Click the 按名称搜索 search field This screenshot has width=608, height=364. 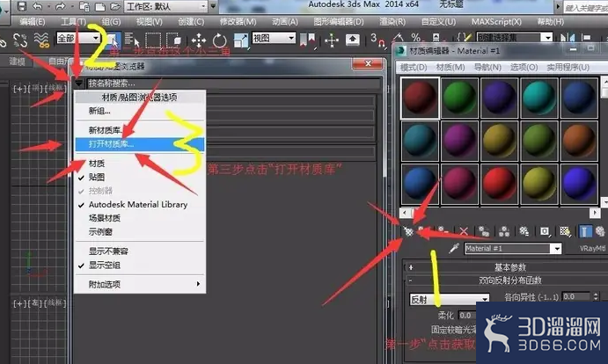[234, 83]
